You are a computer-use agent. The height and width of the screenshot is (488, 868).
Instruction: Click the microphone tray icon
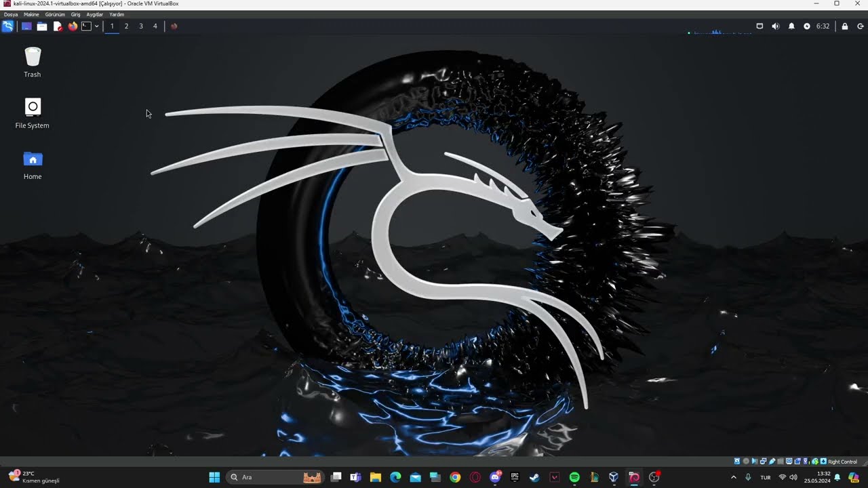(748, 477)
